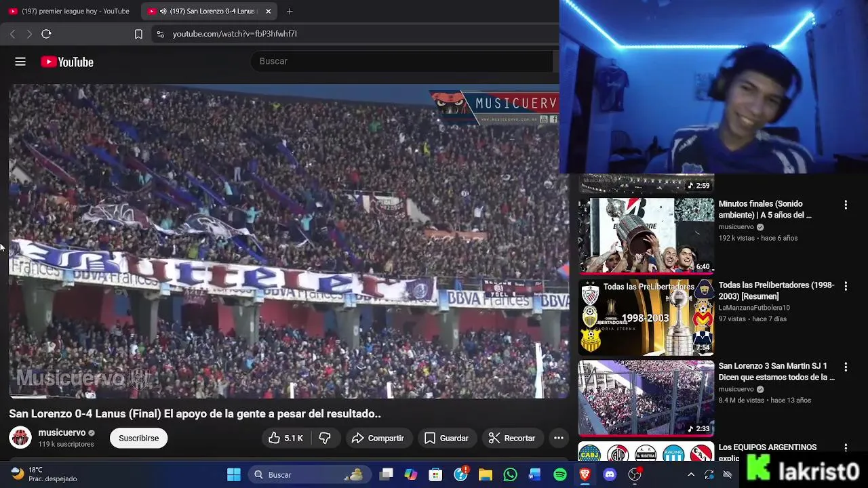Open the YouTube hamburger guide menu
868x488 pixels.
coord(20,62)
